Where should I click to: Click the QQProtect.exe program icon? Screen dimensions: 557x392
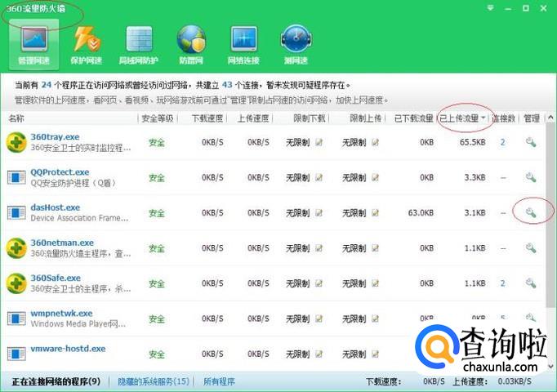16,177
